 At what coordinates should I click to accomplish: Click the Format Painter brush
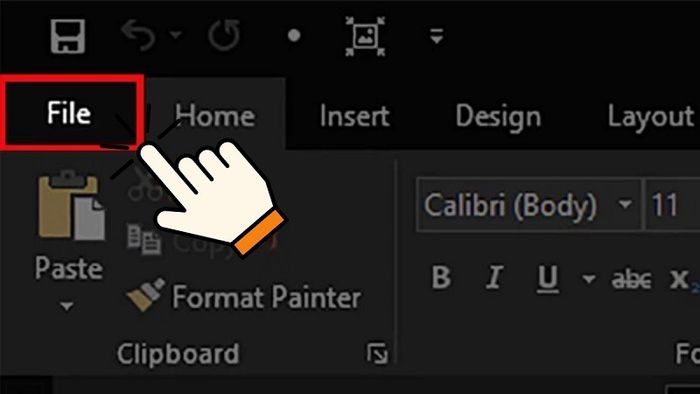[x=146, y=294]
